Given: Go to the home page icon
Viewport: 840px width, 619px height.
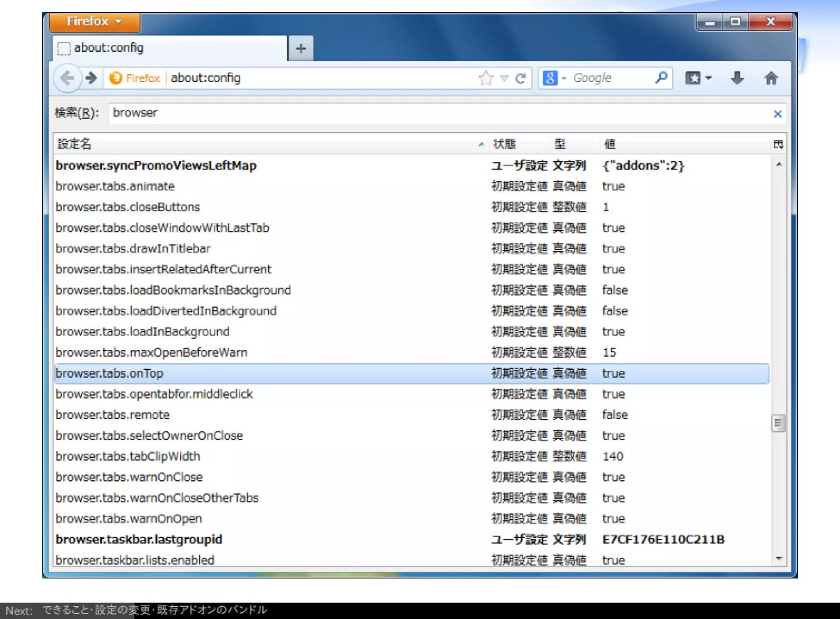Looking at the screenshot, I should click(771, 78).
